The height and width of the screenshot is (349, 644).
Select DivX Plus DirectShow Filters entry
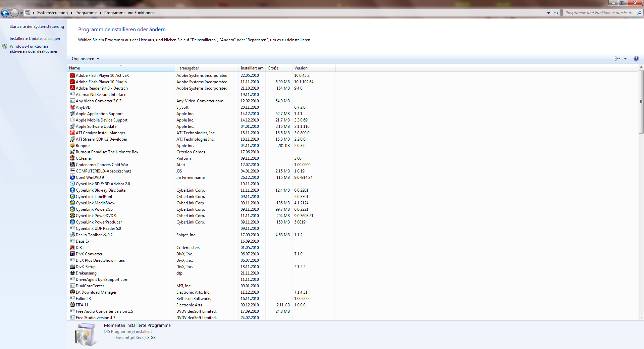(x=201, y=260)
